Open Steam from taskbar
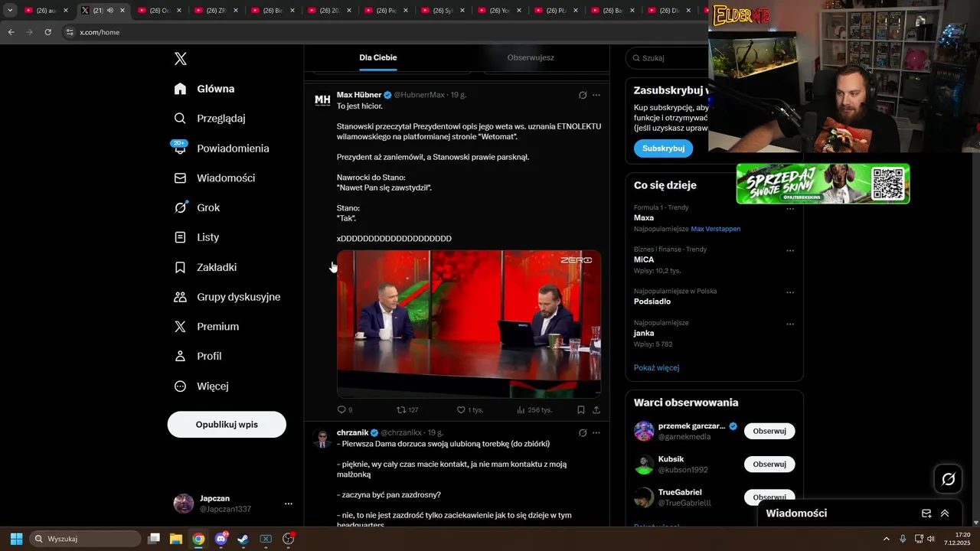Screen dimensions: 980x551 click(x=243, y=539)
